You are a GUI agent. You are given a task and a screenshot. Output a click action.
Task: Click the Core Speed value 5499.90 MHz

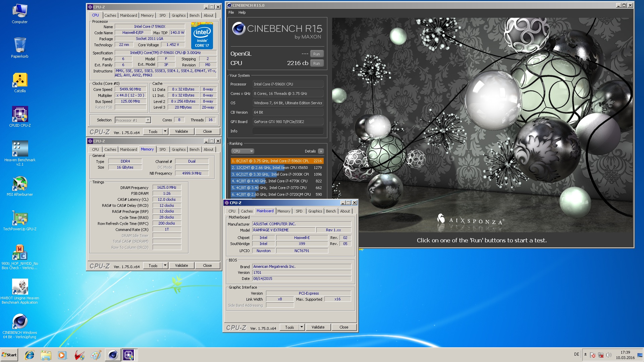[130, 89]
